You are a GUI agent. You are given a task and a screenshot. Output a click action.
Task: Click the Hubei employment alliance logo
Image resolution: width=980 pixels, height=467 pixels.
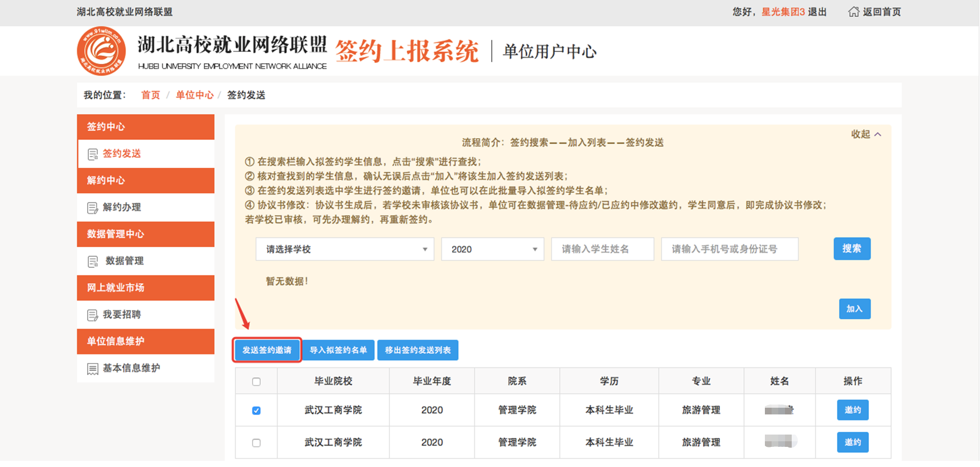[x=101, y=51]
